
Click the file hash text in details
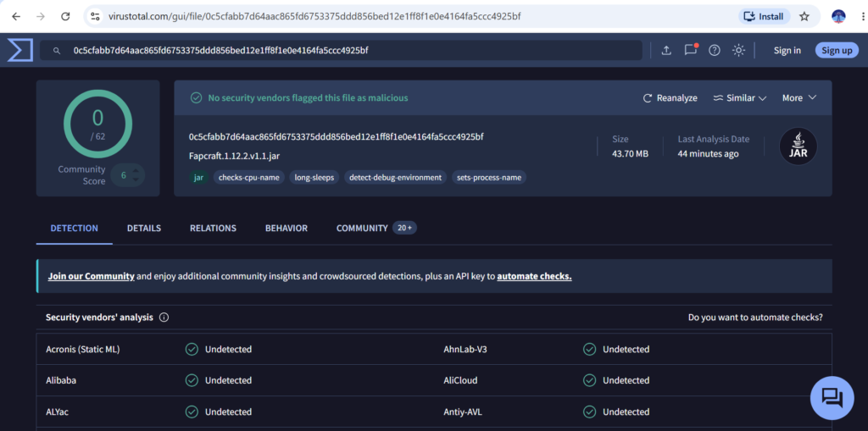point(337,136)
